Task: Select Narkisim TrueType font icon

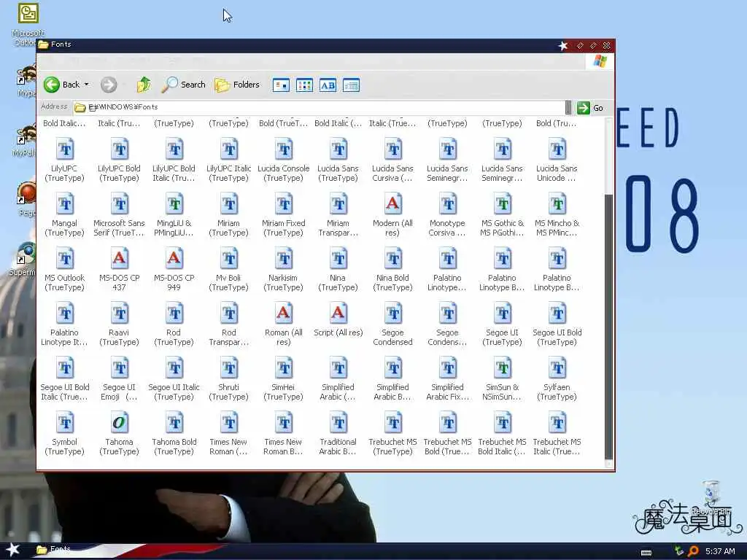Action: click(285, 259)
